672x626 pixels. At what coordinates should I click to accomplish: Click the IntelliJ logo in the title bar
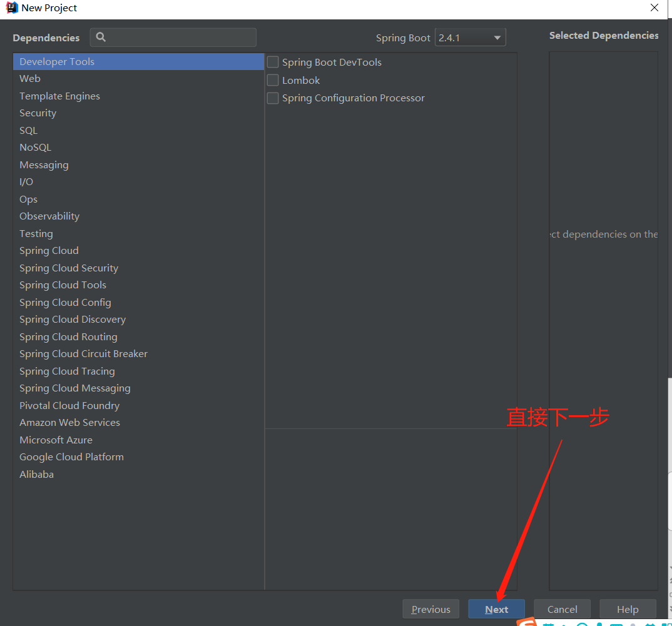pos(12,8)
